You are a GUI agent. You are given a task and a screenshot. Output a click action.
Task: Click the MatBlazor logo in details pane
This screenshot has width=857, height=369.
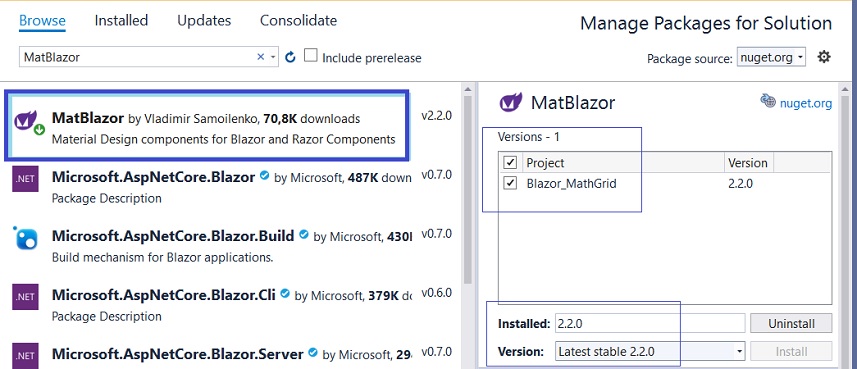(x=510, y=102)
